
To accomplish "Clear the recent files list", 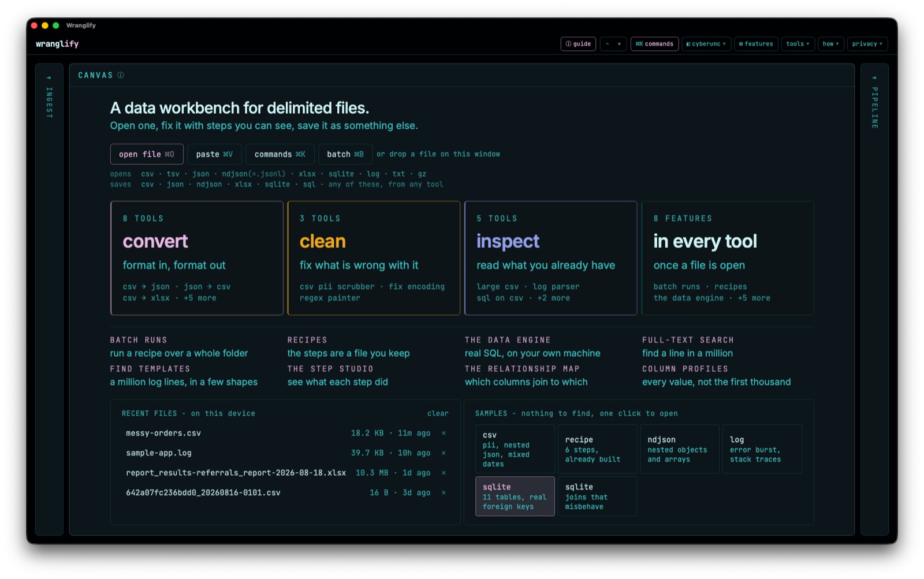I will [438, 413].
